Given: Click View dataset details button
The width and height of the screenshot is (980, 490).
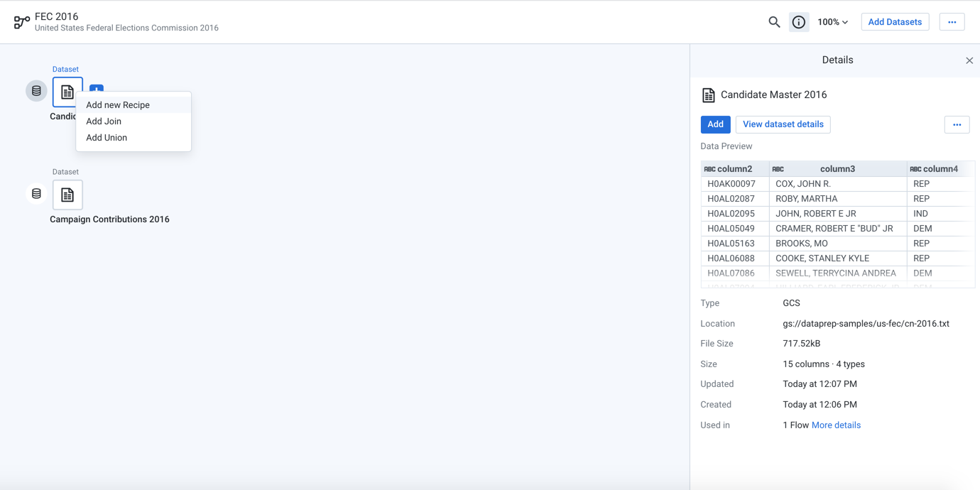Looking at the screenshot, I should pos(783,124).
